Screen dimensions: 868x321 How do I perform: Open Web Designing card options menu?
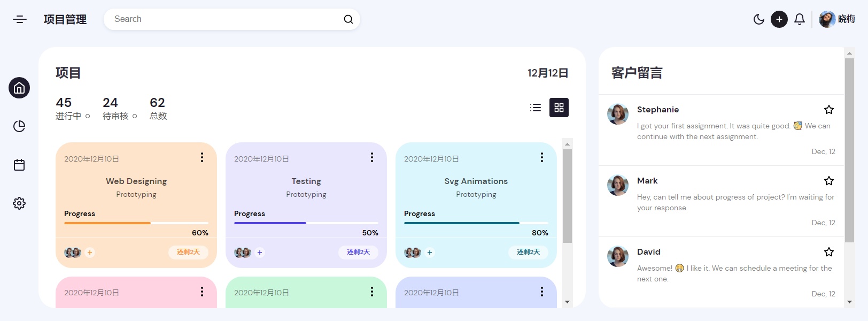coord(202,157)
